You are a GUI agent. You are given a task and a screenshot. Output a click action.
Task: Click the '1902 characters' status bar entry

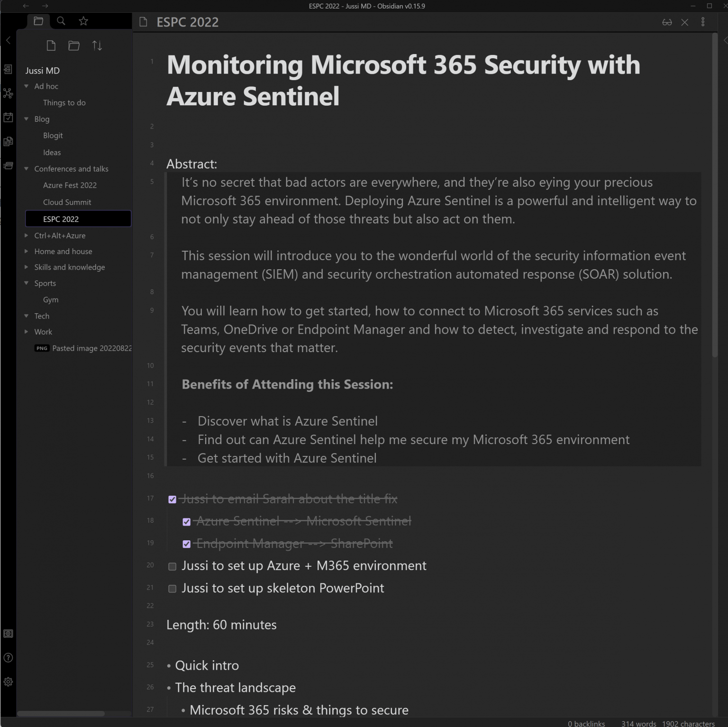[688, 723]
